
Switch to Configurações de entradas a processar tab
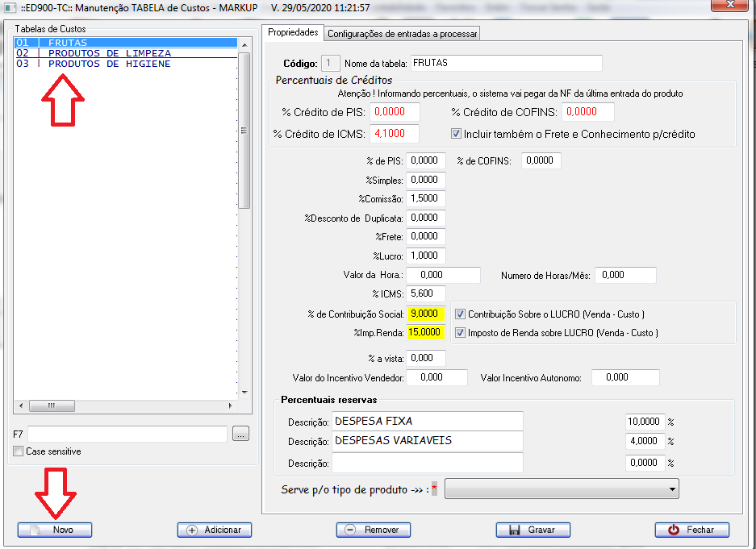pos(402,33)
